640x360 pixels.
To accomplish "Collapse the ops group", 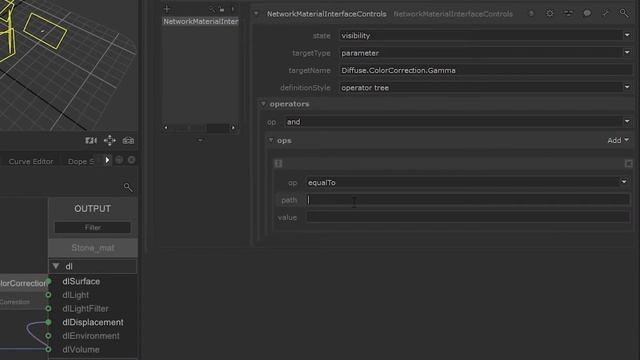I will [271, 140].
